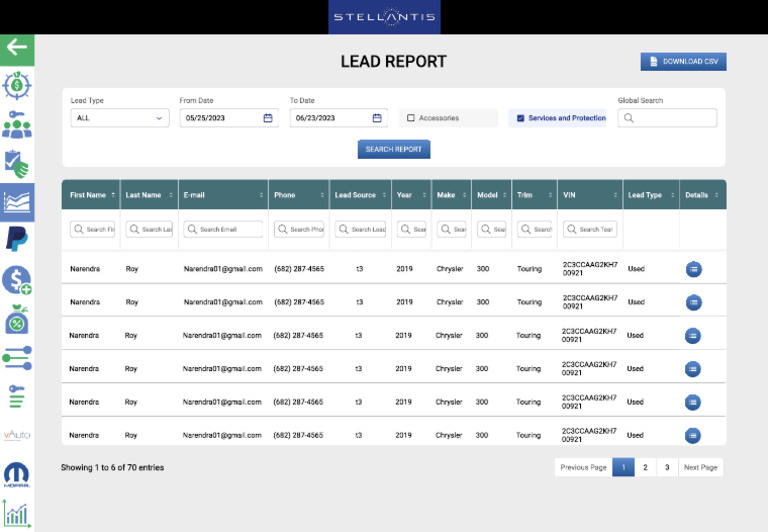Open the vAuto sidebar item
The height and width of the screenshot is (532, 768).
[x=17, y=435]
